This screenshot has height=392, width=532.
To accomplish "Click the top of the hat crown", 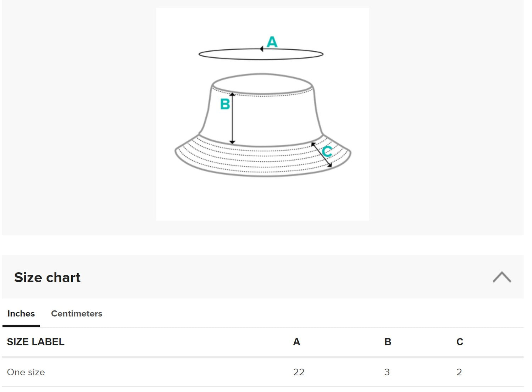I will click(x=262, y=84).
